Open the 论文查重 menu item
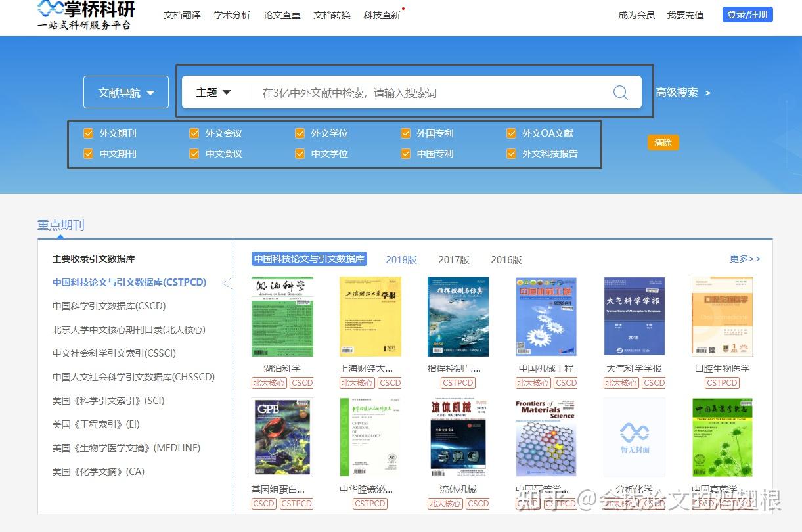802x532 pixels. [282, 15]
